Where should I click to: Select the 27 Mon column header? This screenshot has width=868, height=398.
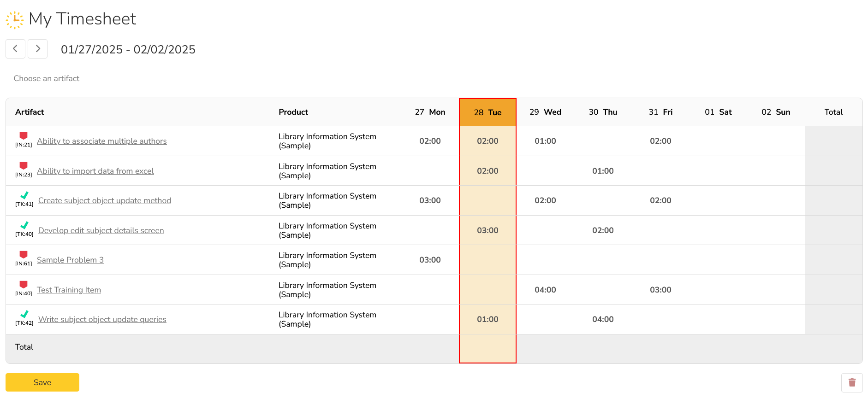430,112
